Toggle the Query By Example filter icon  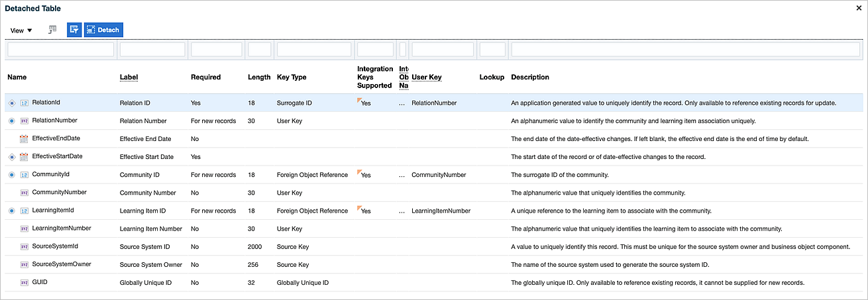tap(74, 30)
